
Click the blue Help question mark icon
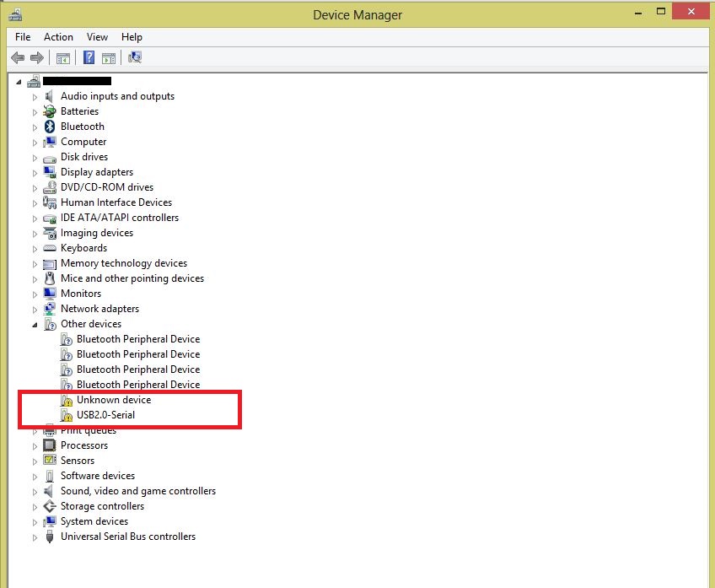click(x=89, y=57)
